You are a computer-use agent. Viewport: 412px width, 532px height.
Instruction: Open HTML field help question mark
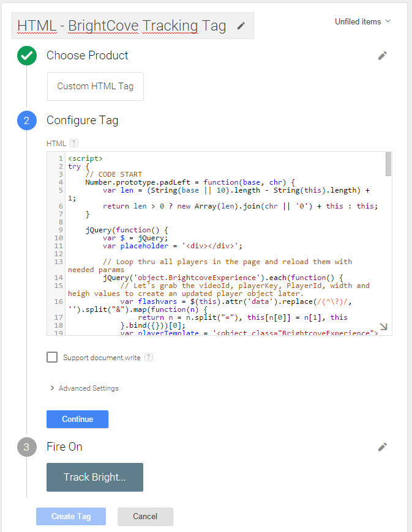coord(74,143)
